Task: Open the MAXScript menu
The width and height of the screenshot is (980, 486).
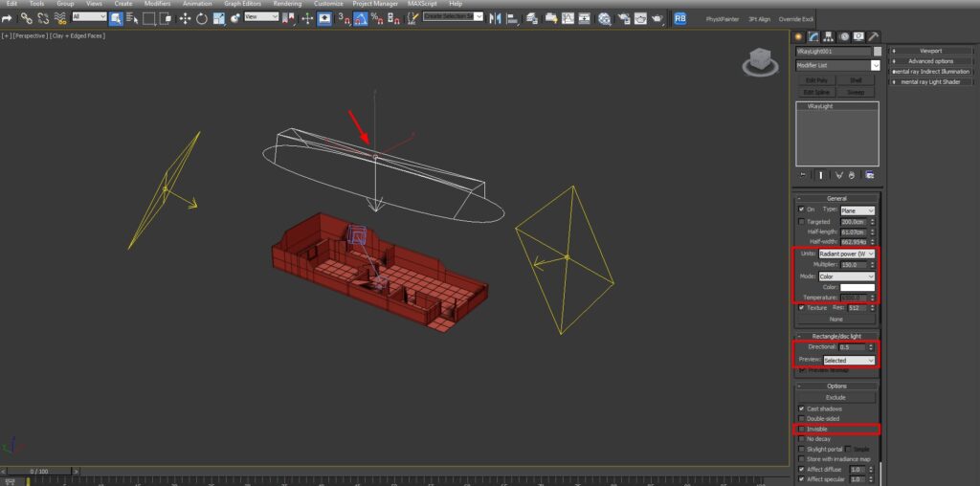Action: click(x=422, y=4)
